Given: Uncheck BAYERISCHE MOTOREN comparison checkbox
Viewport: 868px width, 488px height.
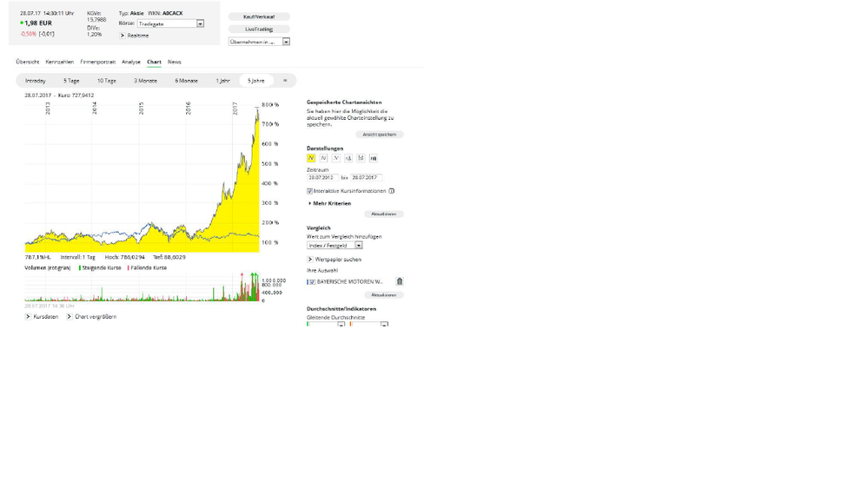Looking at the screenshot, I should click(x=312, y=282).
